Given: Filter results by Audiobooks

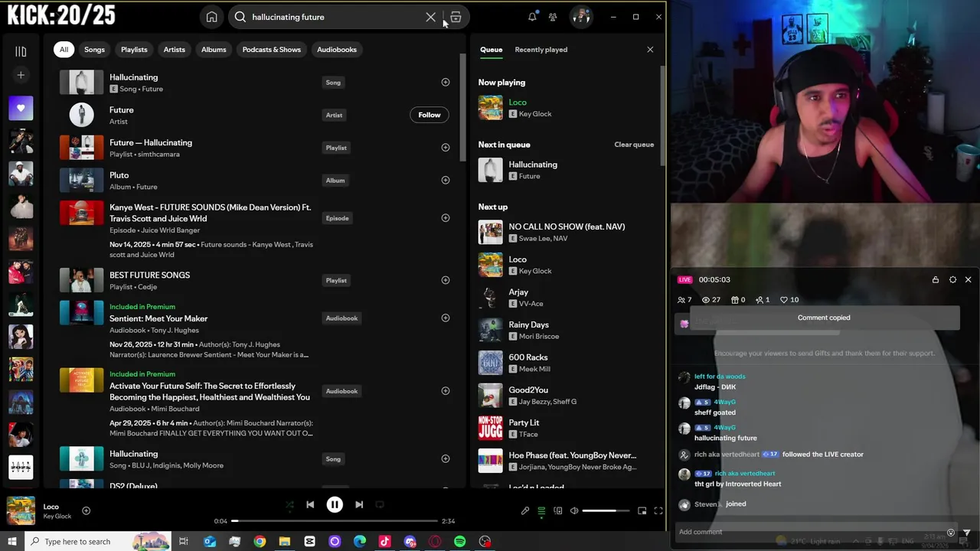Looking at the screenshot, I should (x=337, y=50).
